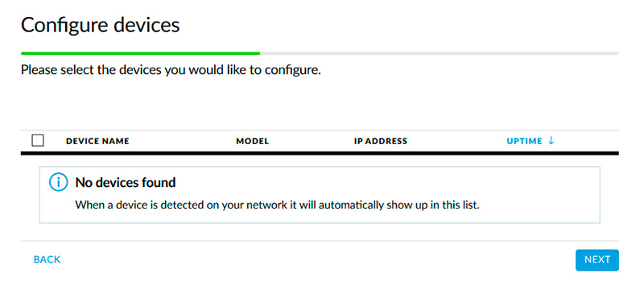
Task: Continue the wizard with the NEXT button
Action: pos(597,260)
